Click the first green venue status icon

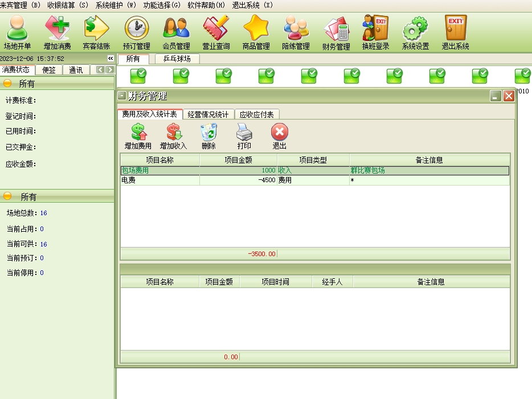(138, 76)
